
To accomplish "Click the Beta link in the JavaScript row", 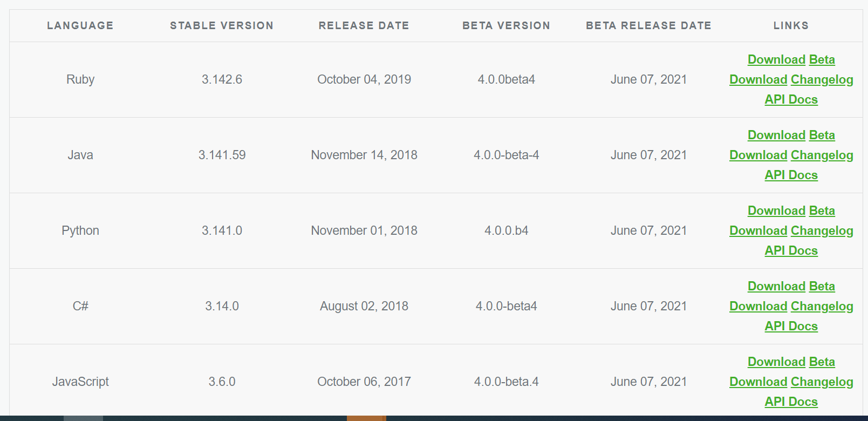I will 822,362.
